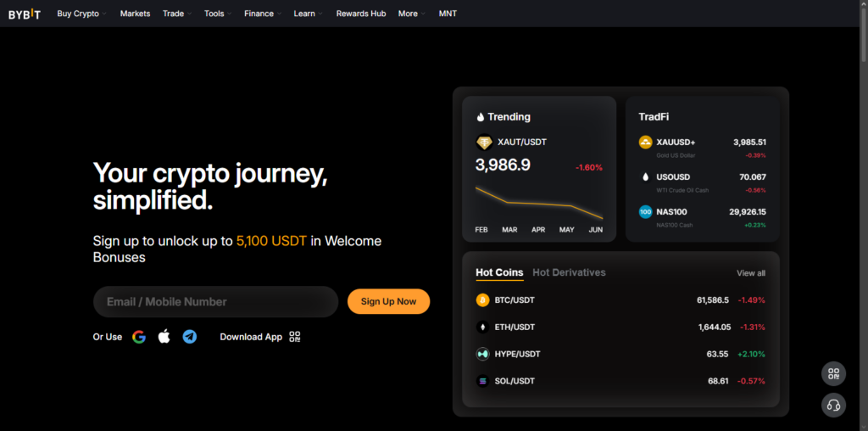Click the 5,100 USDT bonus text
Screen dimensions: 868x431
271,241
